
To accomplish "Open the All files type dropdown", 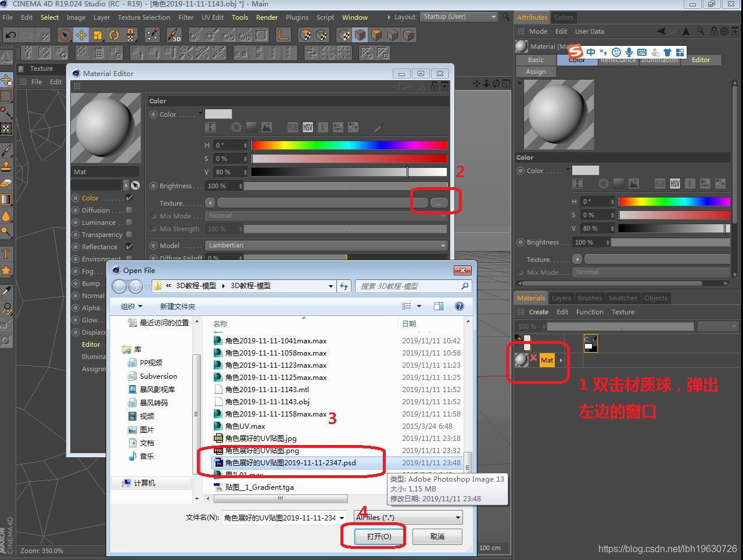I will pyautogui.click(x=408, y=517).
